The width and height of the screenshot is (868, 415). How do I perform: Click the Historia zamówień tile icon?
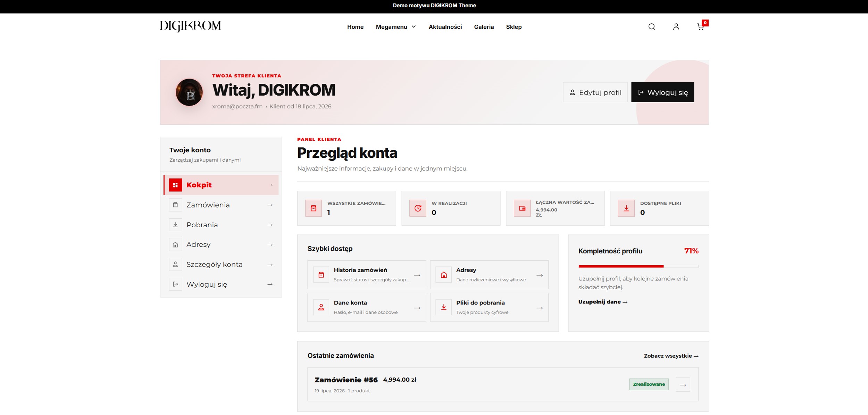tap(321, 275)
